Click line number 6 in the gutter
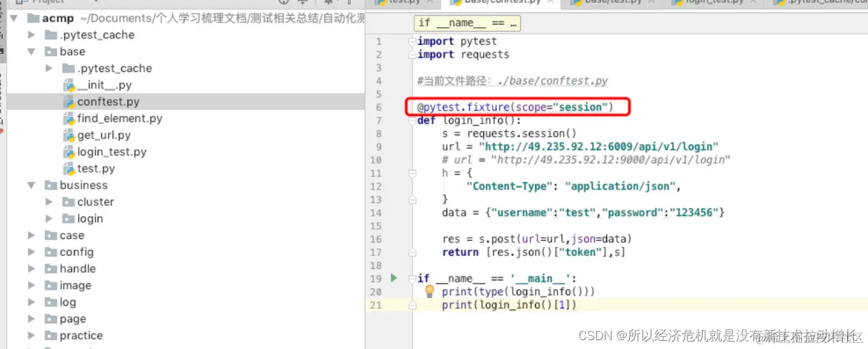This screenshot has width=868, height=349. pyautogui.click(x=379, y=107)
